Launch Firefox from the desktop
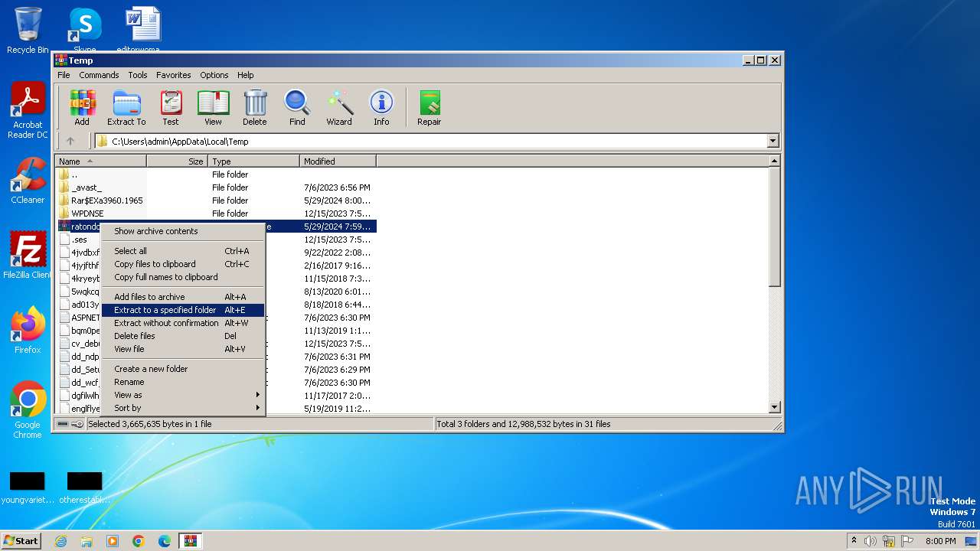This screenshot has width=980, height=551. pos(28,330)
